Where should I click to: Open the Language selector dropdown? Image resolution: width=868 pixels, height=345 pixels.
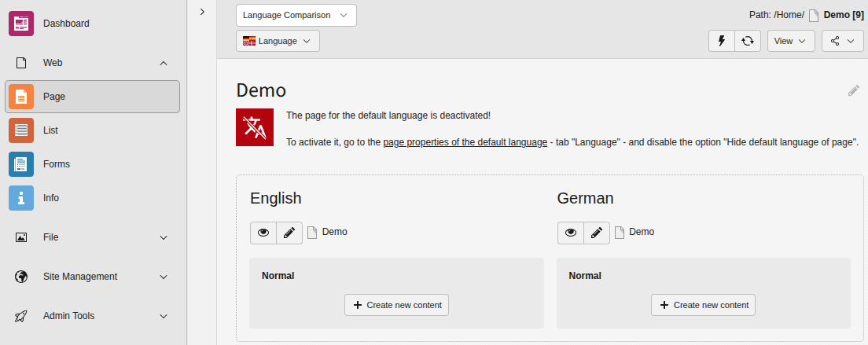pos(278,41)
